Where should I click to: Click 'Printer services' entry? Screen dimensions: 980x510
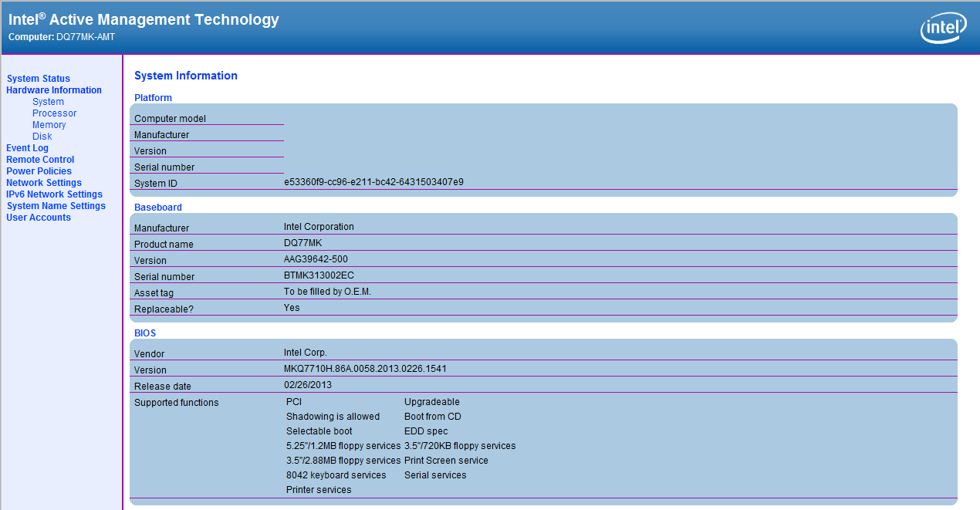tap(319, 490)
